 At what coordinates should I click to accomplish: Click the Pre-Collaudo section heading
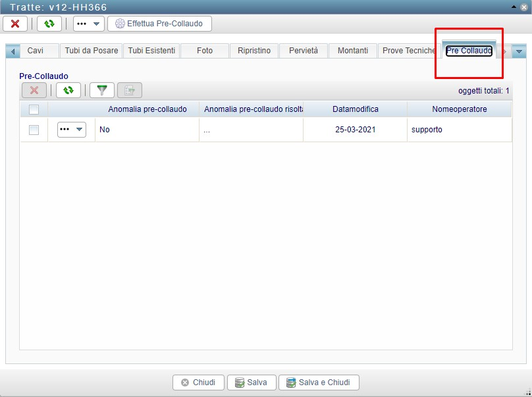tap(43, 76)
